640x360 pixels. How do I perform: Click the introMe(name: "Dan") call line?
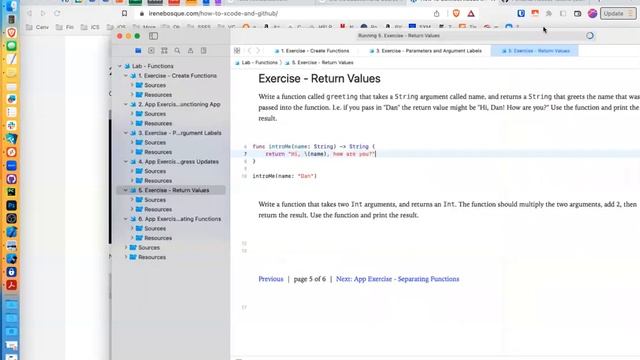pos(284,176)
